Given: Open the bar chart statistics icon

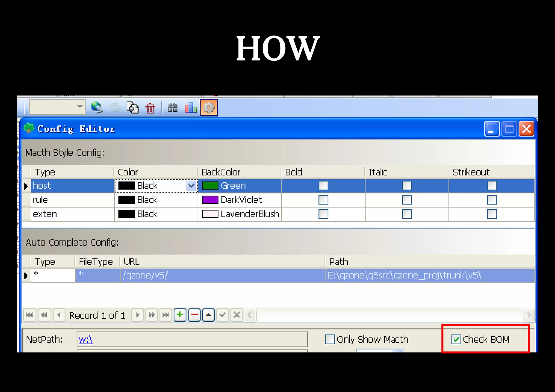Looking at the screenshot, I should tap(191, 108).
